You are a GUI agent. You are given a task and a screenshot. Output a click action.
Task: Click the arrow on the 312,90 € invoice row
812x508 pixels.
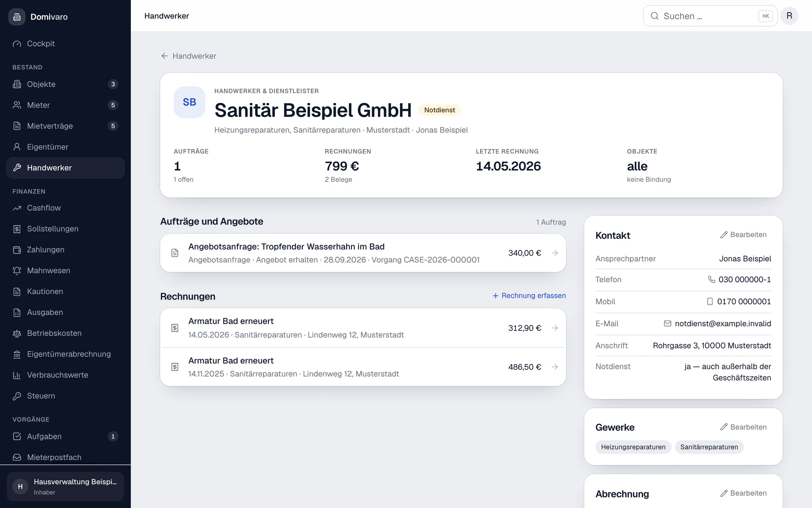[555, 328]
